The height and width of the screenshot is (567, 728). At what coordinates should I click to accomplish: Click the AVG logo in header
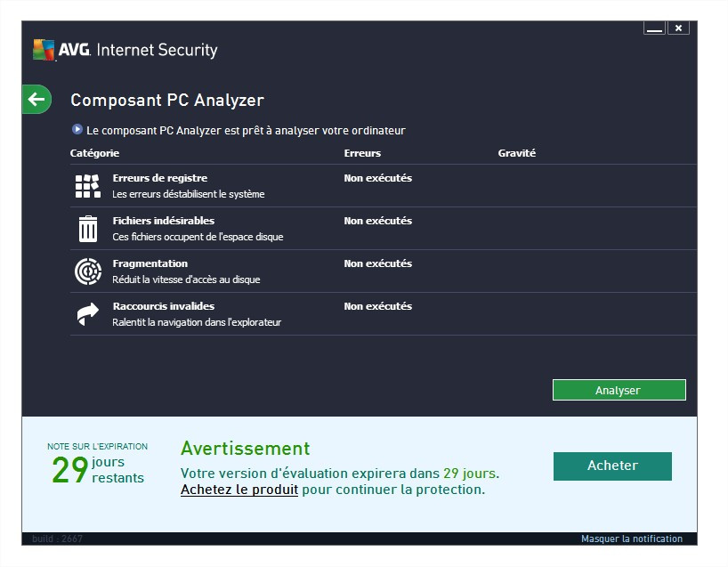(44, 50)
